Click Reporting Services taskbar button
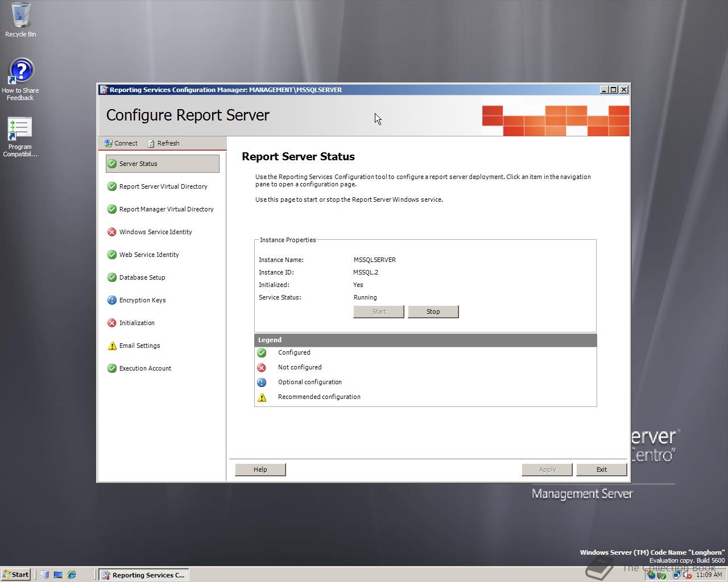 [144, 575]
